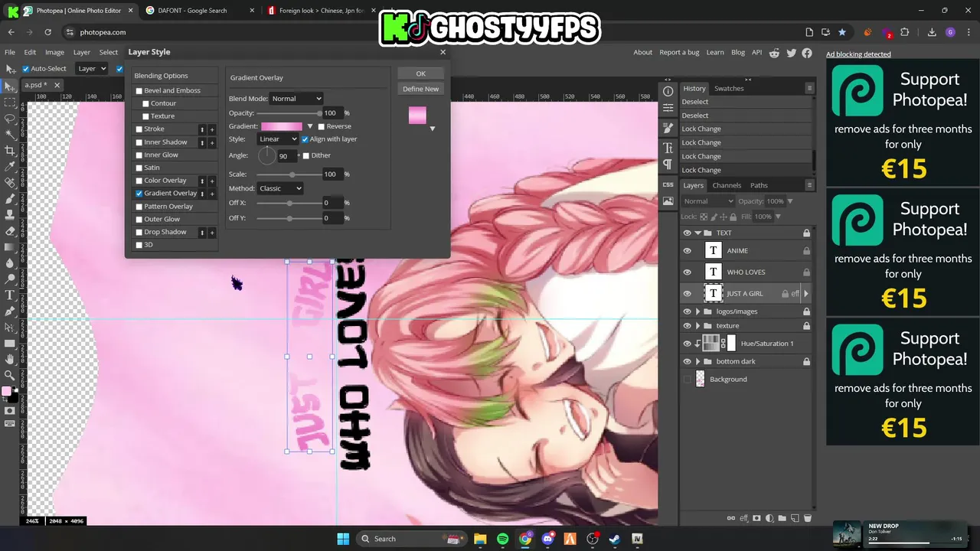Hide the ANIME text layer
The width and height of the screenshot is (980, 551).
(x=687, y=250)
